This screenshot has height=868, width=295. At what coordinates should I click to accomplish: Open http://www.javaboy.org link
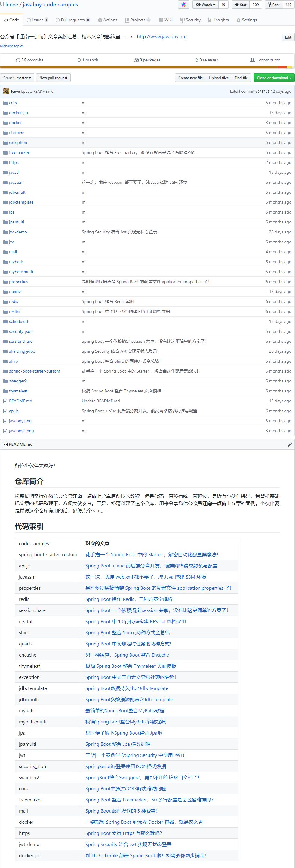coord(162,36)
